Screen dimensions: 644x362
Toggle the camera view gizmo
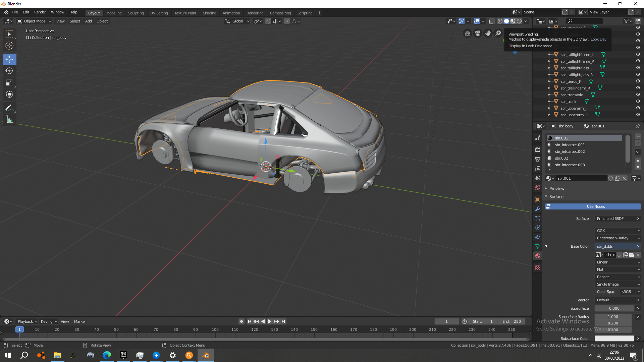point(478,33)
